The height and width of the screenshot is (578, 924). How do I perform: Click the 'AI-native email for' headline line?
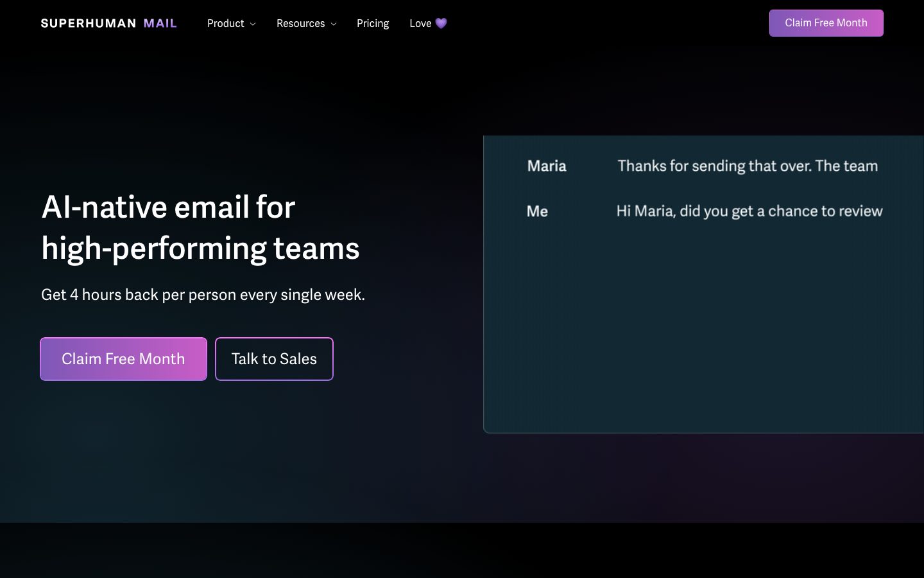coord(168,207)
